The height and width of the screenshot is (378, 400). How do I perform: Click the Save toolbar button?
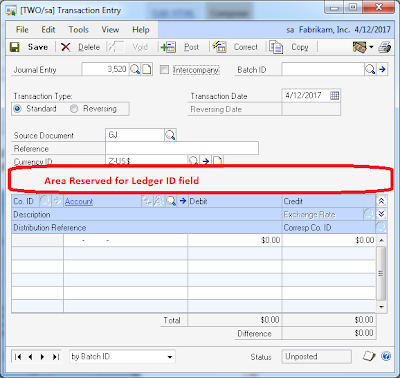[29, 47]
